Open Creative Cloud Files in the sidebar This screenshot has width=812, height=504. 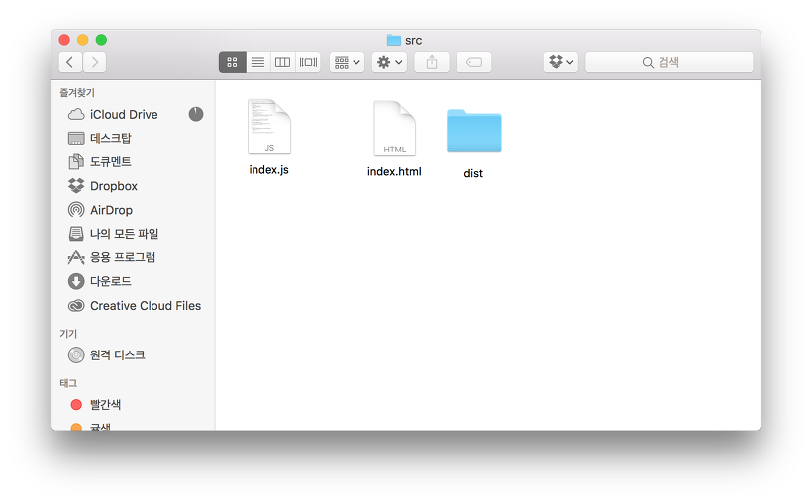click(x=135, y=306)
